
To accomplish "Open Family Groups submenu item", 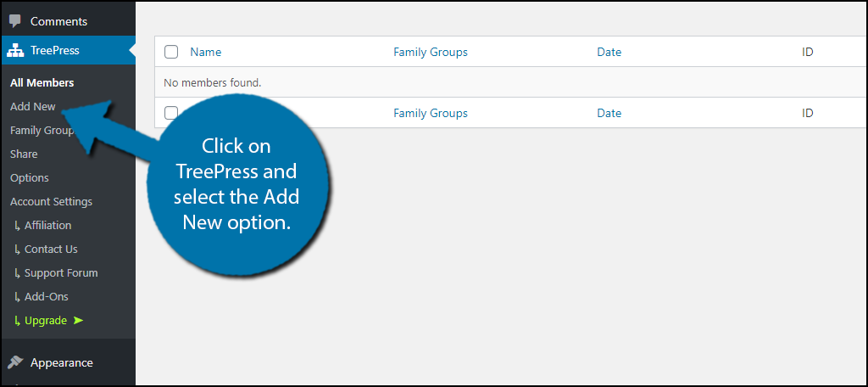I will pos(42,131).
